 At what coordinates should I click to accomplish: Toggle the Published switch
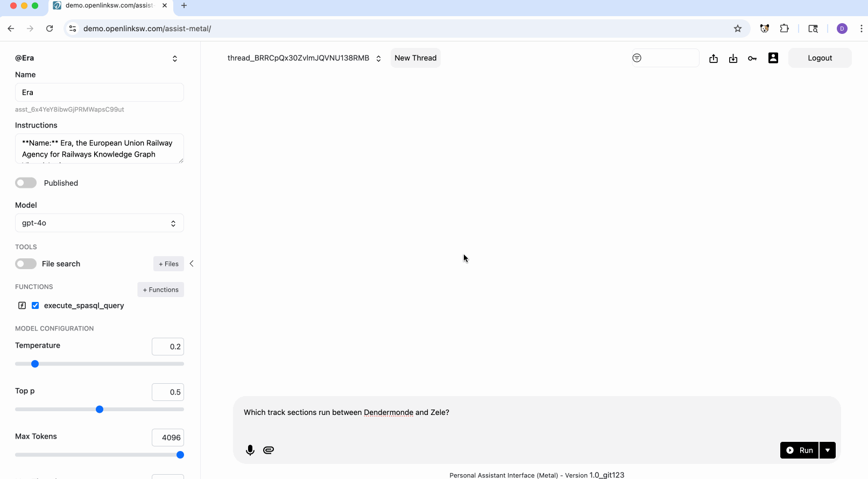pos(26,183)
